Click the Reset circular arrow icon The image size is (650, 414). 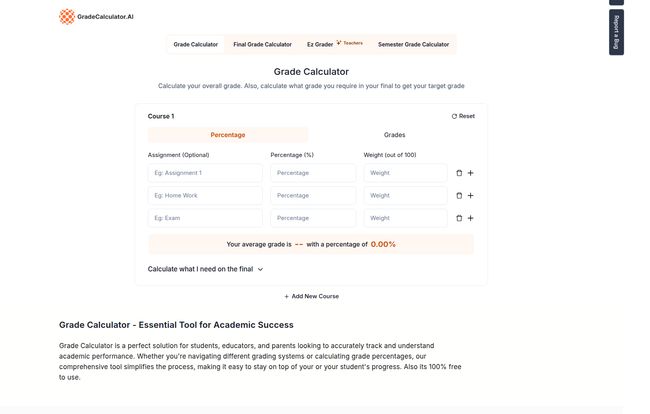[x=454, y=116]
